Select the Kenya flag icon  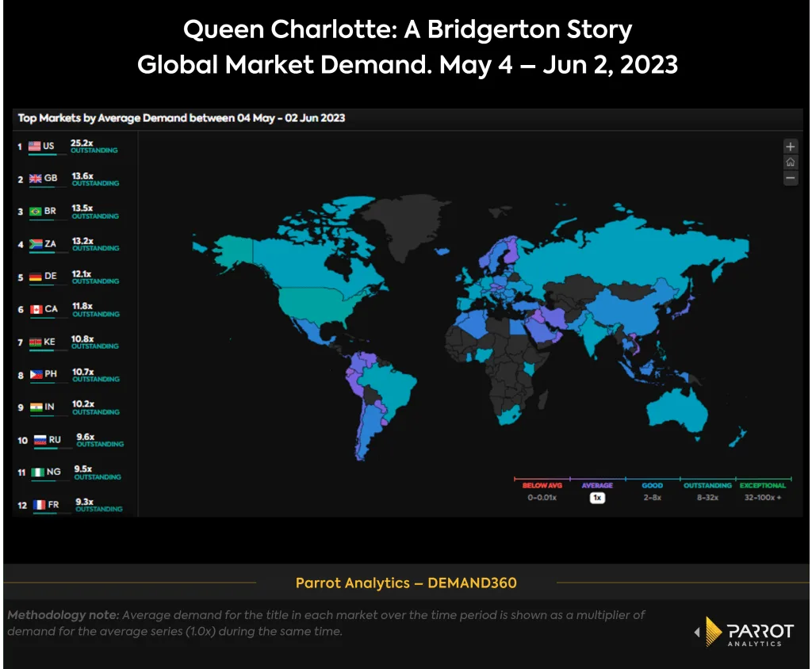tap(36, 342)
